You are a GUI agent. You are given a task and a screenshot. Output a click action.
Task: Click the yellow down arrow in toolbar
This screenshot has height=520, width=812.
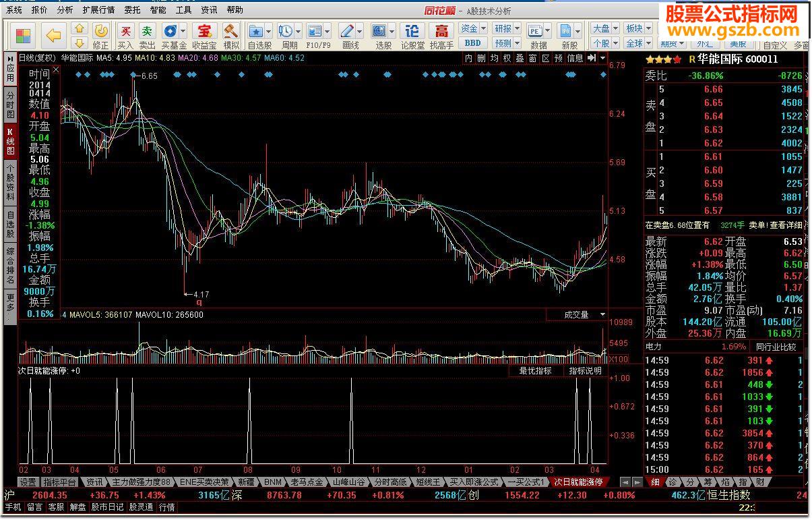80,42
